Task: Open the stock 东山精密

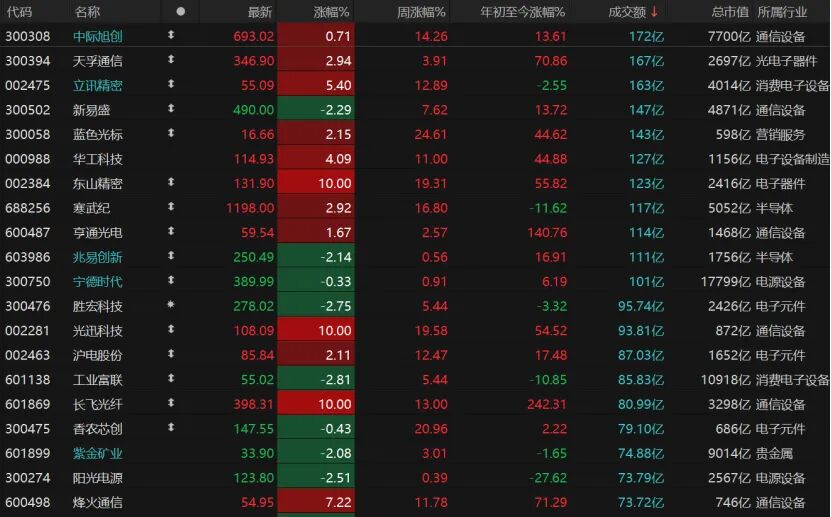Action: (x=98, y=184)
